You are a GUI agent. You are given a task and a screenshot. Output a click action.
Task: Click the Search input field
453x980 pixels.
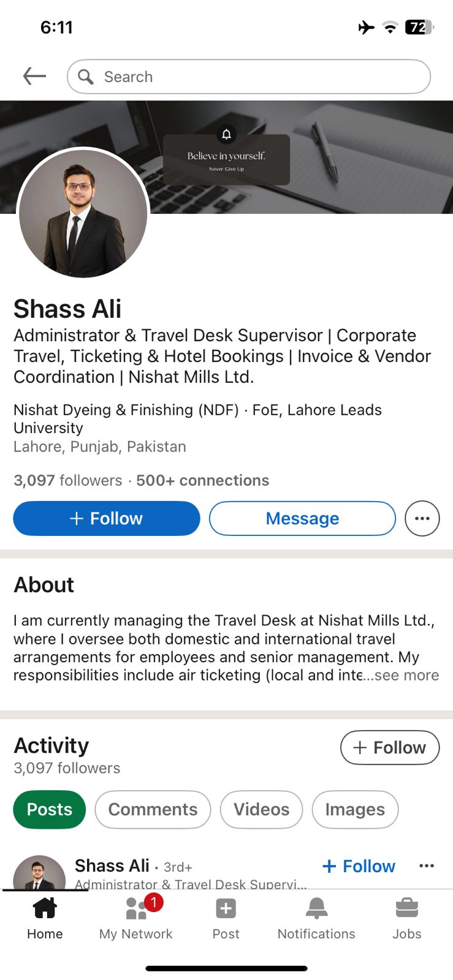[257, 77]
